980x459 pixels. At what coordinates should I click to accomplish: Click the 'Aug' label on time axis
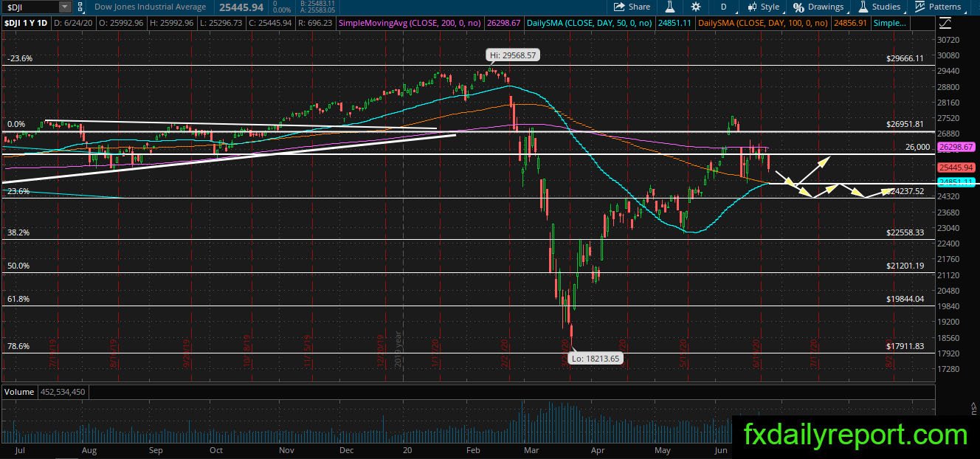pos(89,449)
